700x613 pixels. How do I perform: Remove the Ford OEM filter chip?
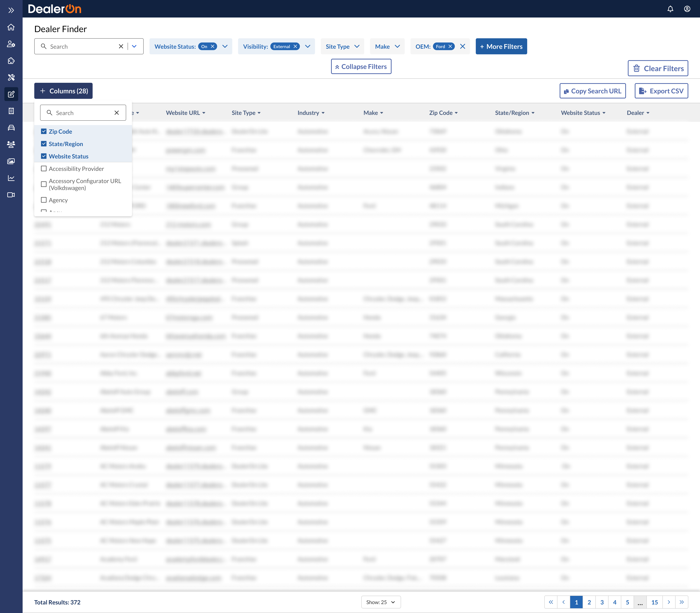click(450, 46)
